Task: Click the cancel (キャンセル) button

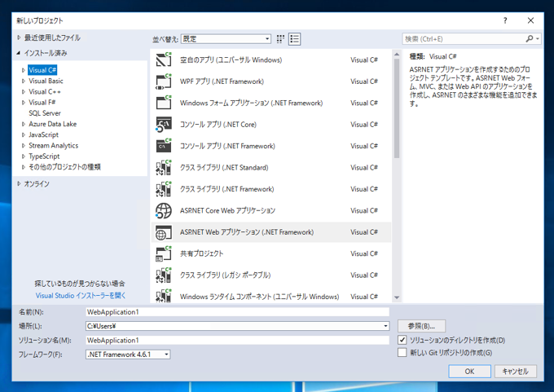Action: [x=515, y=371]
